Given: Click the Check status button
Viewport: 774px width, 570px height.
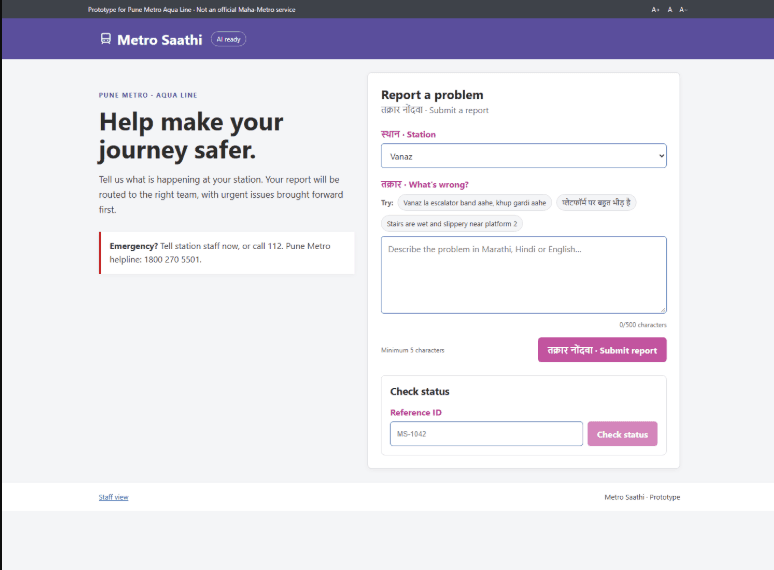Looking at the screenshot, I should [622, 434].
